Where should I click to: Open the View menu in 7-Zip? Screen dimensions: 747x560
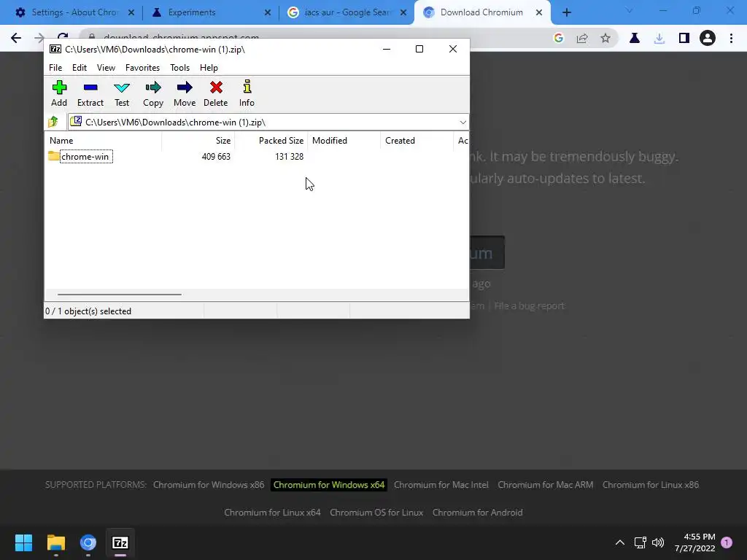(106, 68)
